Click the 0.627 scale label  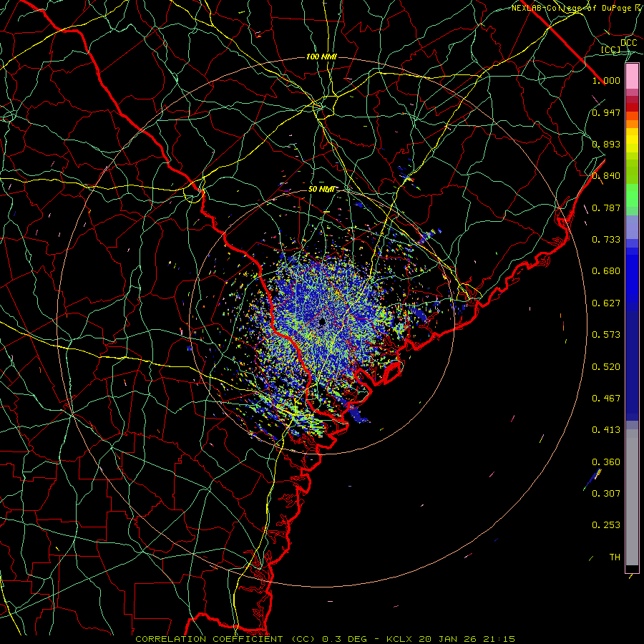coord(606,303)
